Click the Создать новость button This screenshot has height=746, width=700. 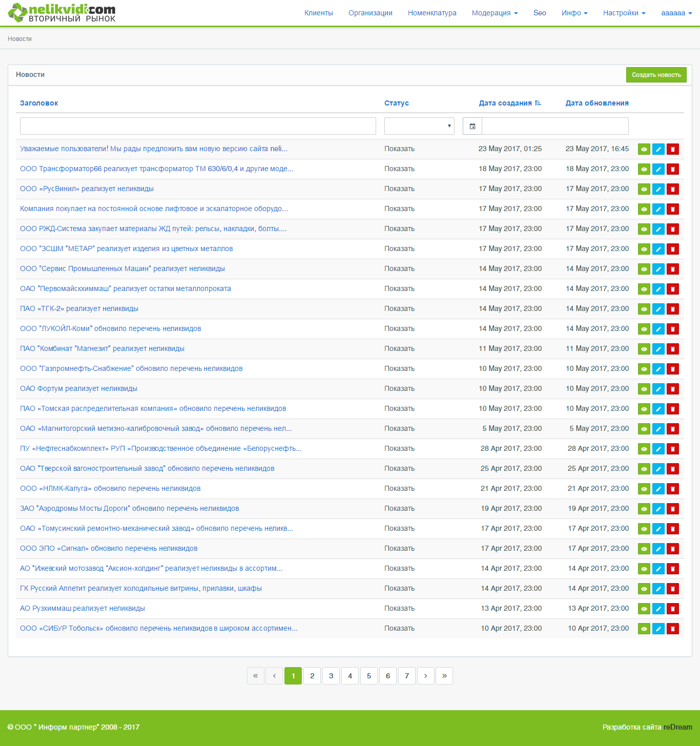(656, 75)
